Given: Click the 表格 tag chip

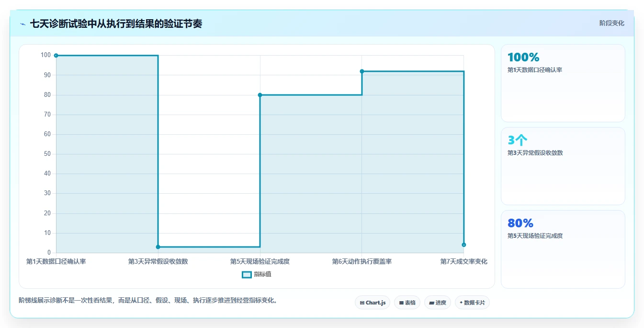Looking at the screenshot, I should coord(407,303).
